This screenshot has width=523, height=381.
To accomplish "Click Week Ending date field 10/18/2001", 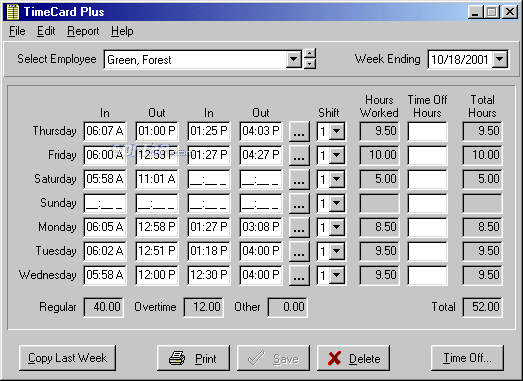I will click(x=460, y=60).
